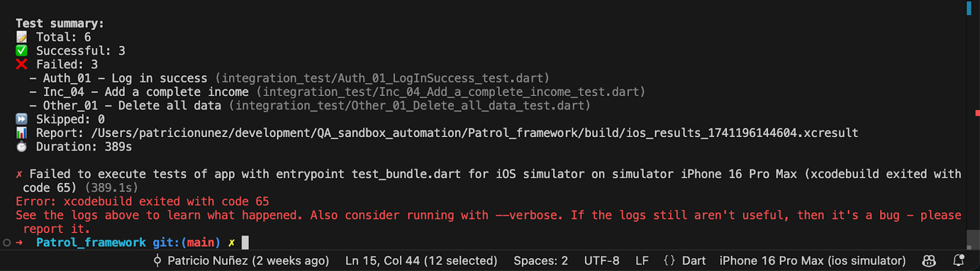Image resolution: width=980 pixels, height=271 pixels.
Task: Show notifications via the bell icon
Action: point(959,261)
